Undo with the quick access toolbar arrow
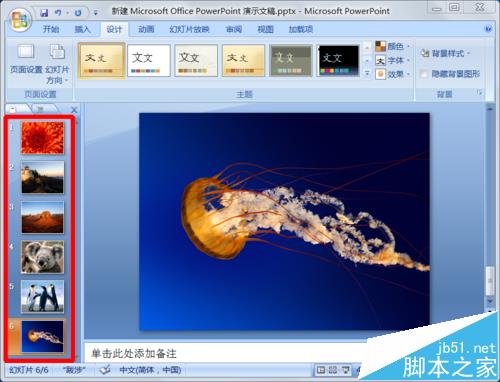The image size is (500, 382). 58,13
